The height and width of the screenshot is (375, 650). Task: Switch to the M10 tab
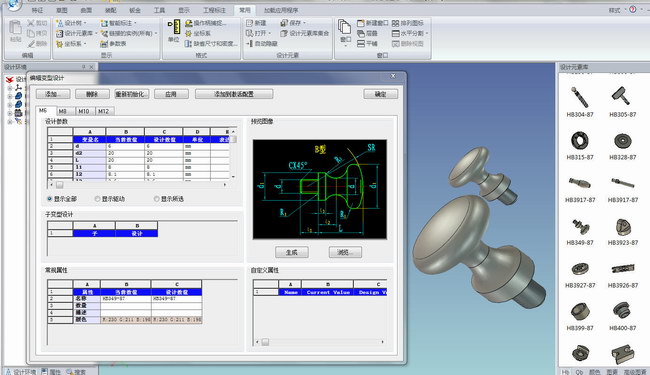[x=84, y=111]
